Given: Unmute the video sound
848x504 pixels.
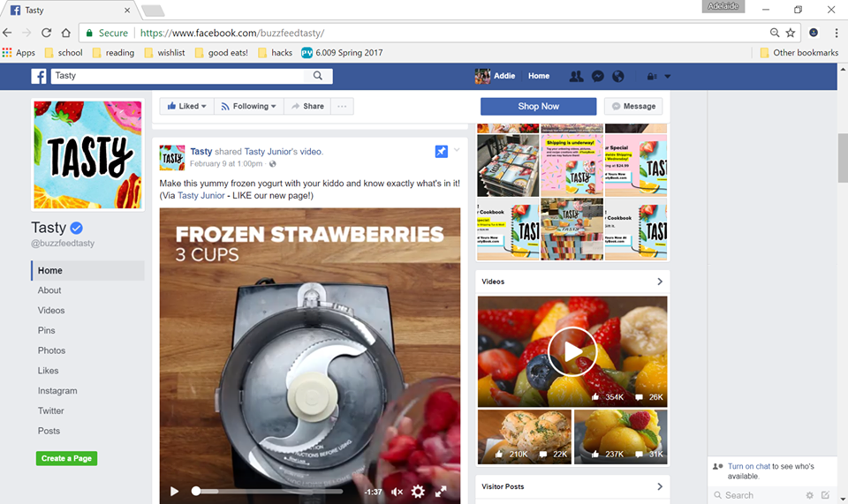Looking at the screenshot, I should click(397, 492).
